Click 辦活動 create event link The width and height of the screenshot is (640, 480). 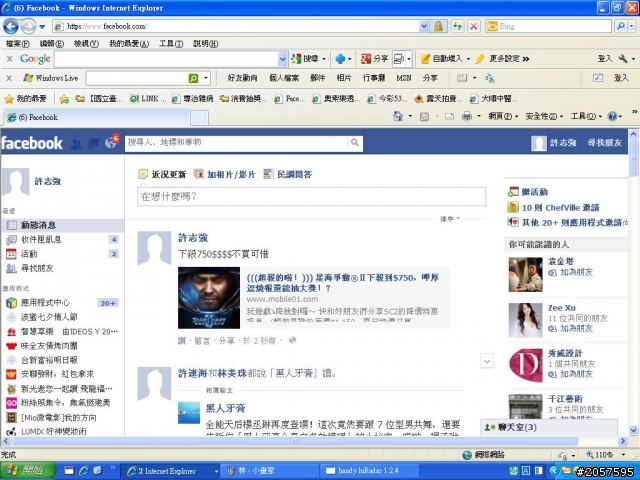(534, 192)
